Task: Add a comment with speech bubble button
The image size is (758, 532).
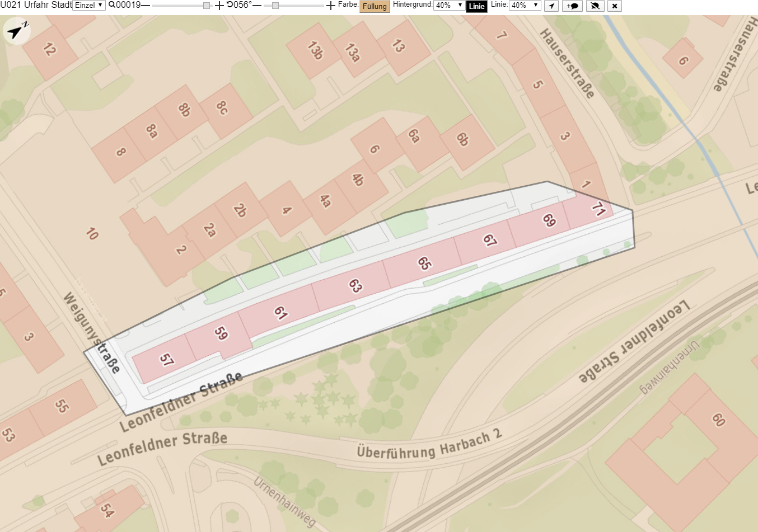Action: point(572,6)
